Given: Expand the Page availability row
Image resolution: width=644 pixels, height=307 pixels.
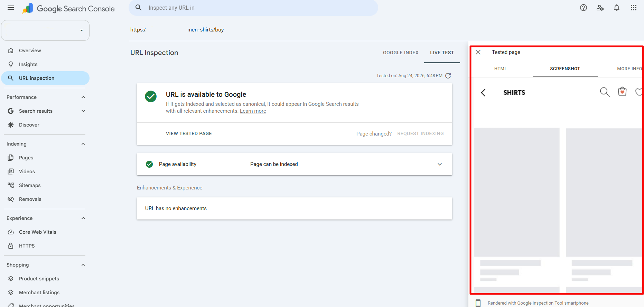Looking at the screenshot, I should 295,164.
